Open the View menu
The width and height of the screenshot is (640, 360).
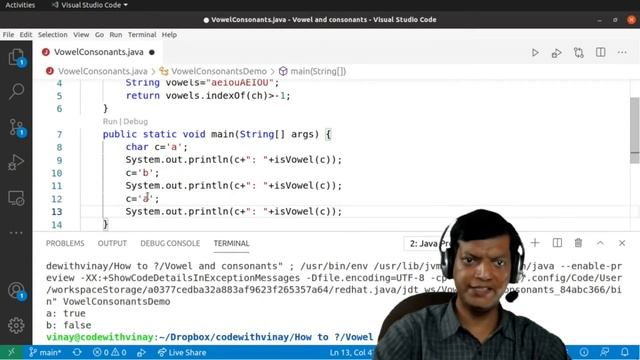tap(81, 35)
